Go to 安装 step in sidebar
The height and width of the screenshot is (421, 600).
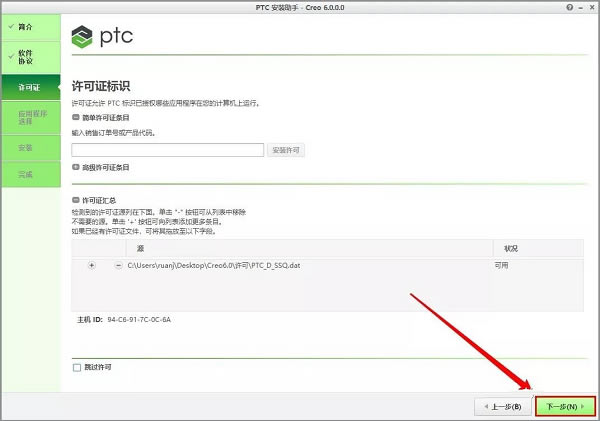[31, 148]
